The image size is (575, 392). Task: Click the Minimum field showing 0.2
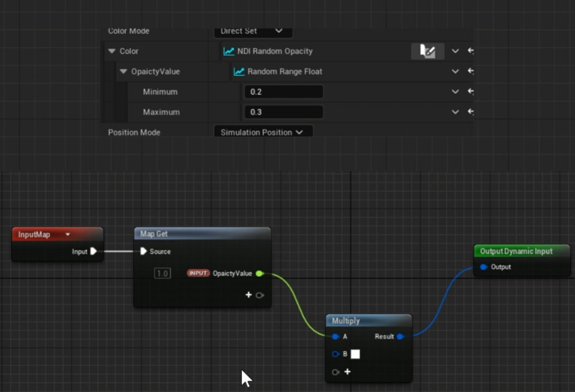click(x=284, y=91)
